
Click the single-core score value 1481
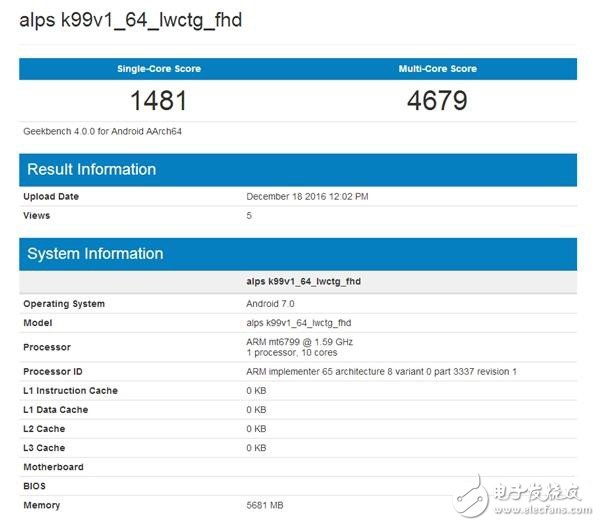(x=159, y=100)
